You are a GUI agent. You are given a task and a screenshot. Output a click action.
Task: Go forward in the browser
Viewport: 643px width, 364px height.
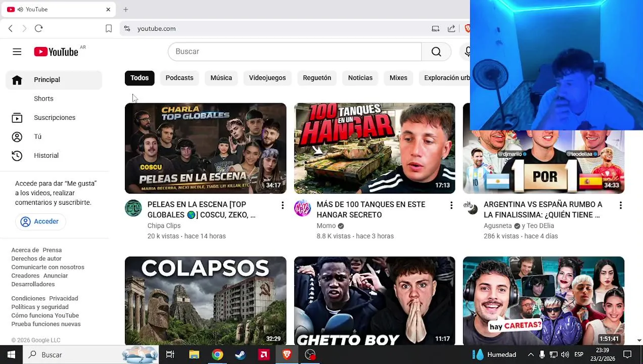[24, 29]
